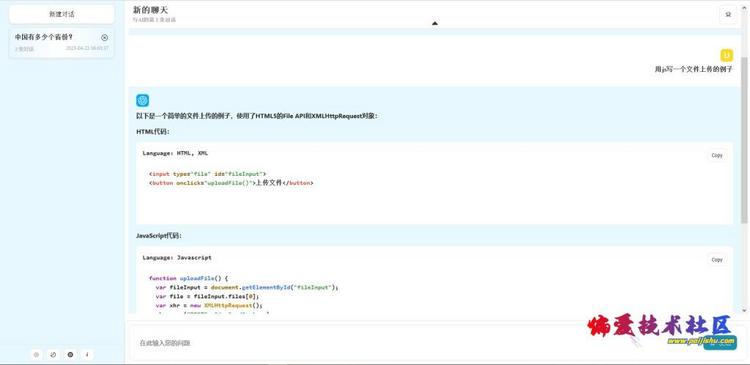Click the 'var fileInput = document.getElementById' line
750x365 pixels.
tap(247, 288)
